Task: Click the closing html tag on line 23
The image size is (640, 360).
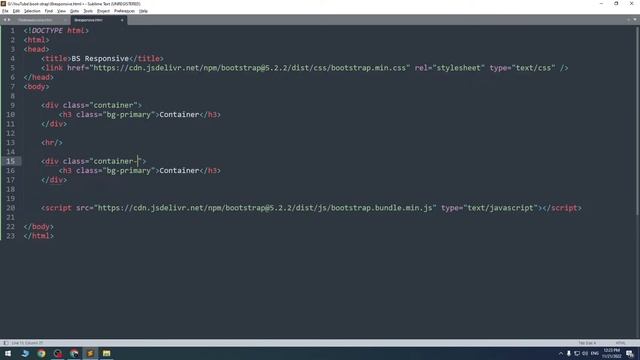Action: (x=38, y=236)
